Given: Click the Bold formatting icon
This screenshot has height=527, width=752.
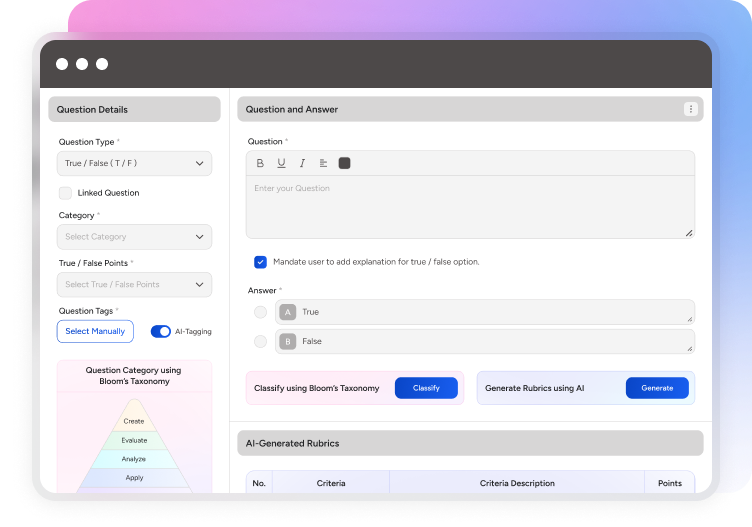Looking at the screenshot, I should (260, 163).
